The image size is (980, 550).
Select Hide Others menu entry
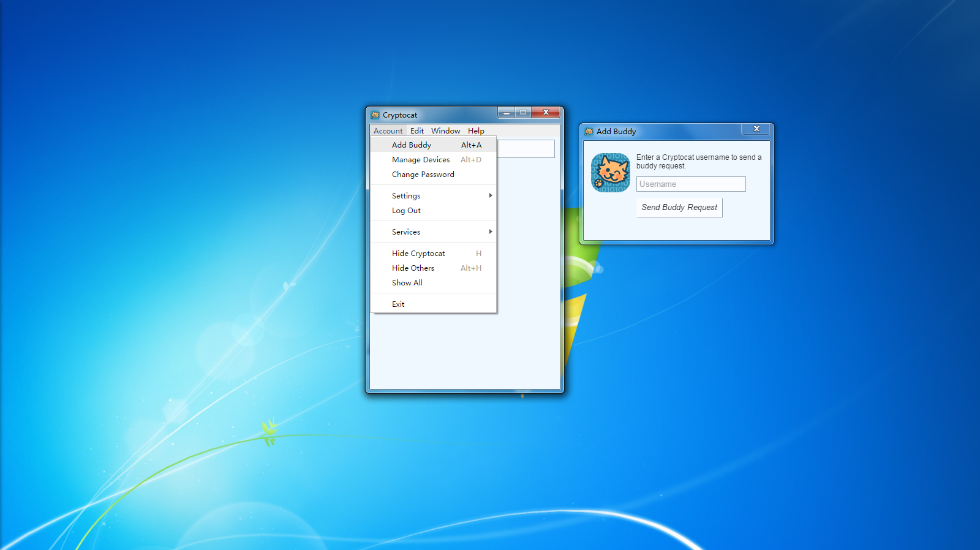tap(434, 268)
